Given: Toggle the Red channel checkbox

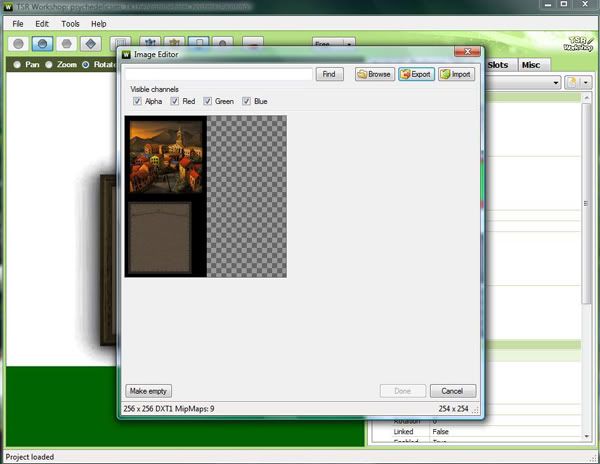Looking at the screenshot, I should (x=174, y=101).
